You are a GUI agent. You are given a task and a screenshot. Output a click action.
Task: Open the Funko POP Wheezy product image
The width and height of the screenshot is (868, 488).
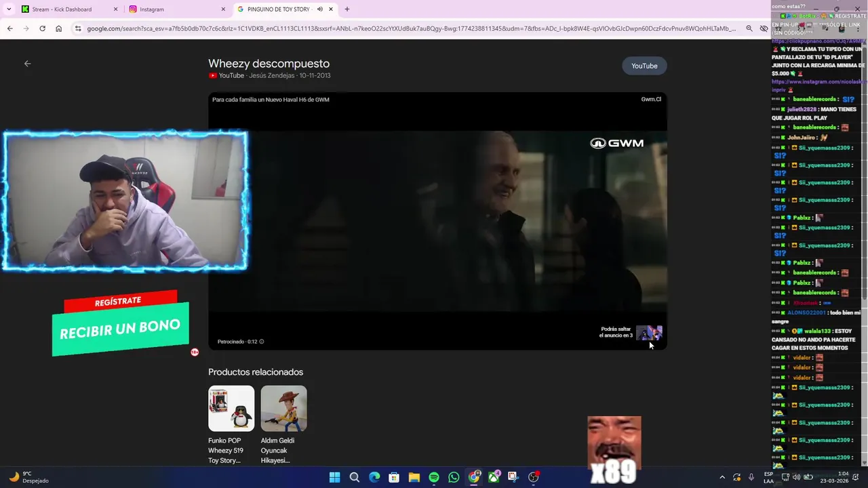pyautogui.click(x=231, y=409)
